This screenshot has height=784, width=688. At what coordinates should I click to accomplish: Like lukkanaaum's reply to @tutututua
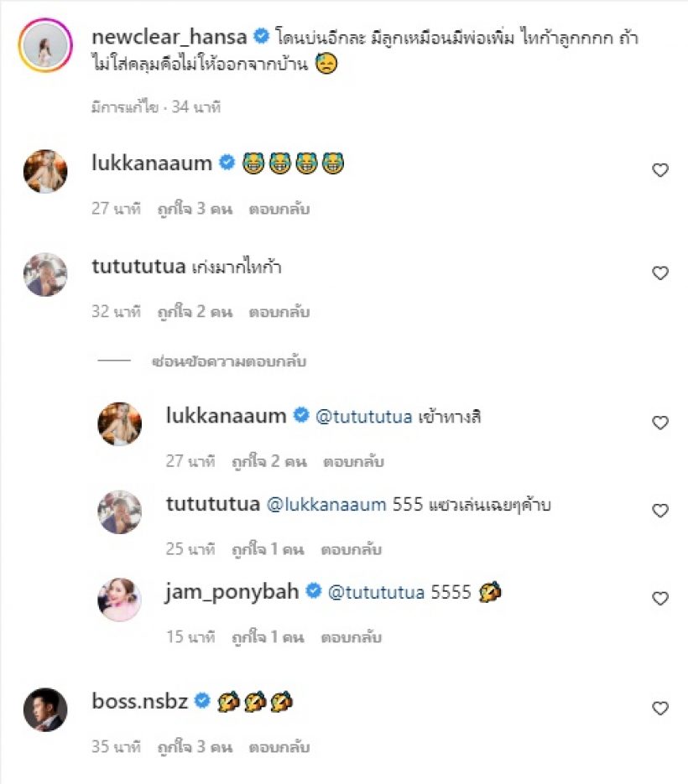click(660, 423)
